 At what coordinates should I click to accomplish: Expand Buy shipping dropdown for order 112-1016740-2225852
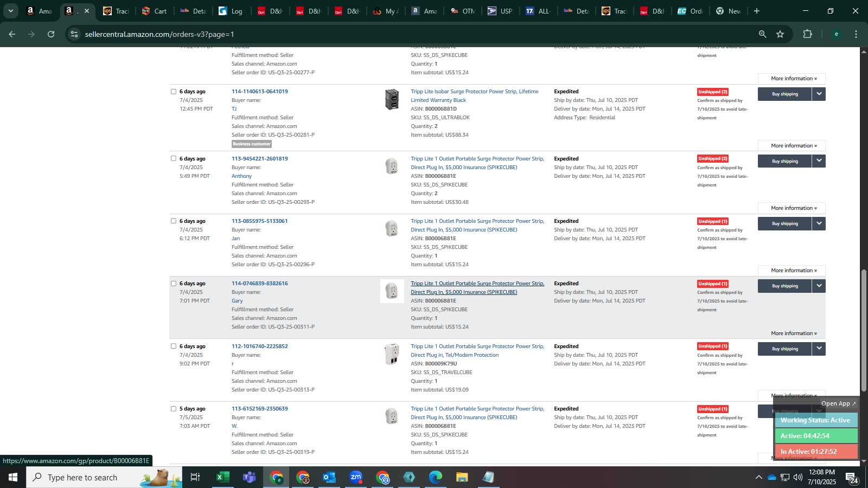(x=819, y=349)
